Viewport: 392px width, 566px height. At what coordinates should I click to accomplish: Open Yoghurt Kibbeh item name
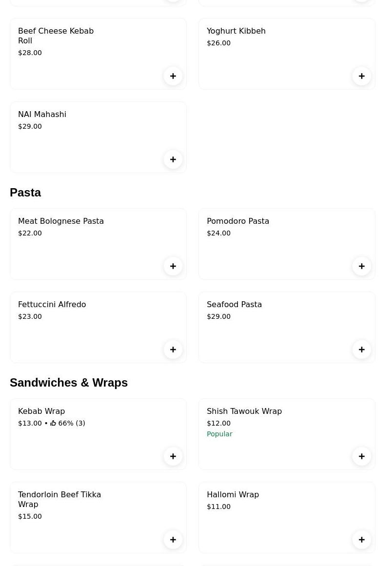click(236, 31)
